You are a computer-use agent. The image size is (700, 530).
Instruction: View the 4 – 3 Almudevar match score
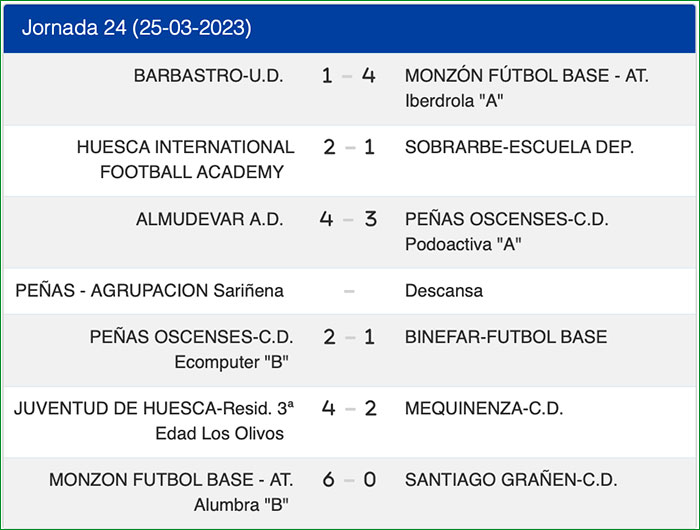[x=348, y=219]
